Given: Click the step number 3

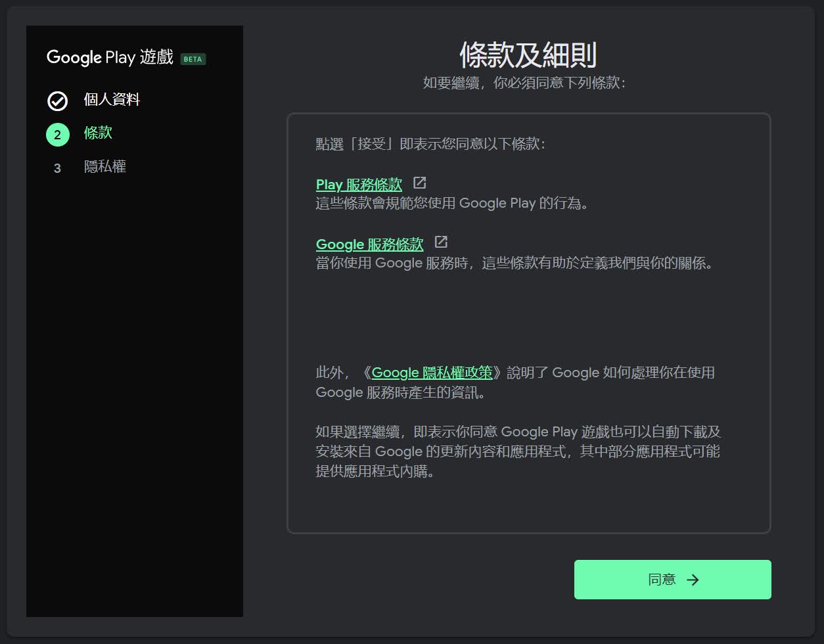Looking at the screenshot, I should click(x=57, y=168).
